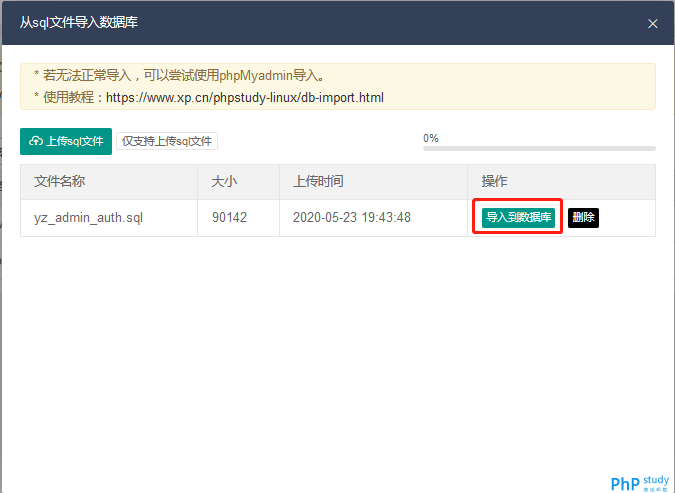The height and width of the screenshot is (493, 675).
Task: Click the yz_admin_auth.sql file name
Action: [88, 218]
